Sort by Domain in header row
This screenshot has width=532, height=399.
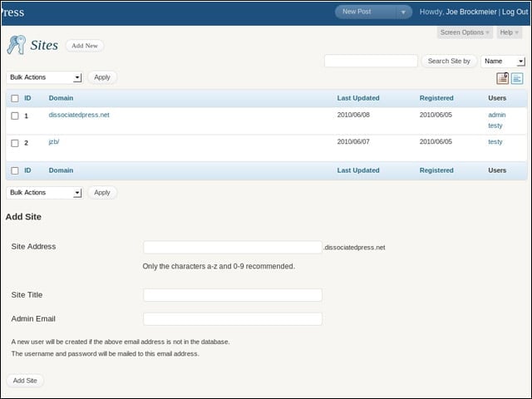pyautogui.click(x=61, y=98)
